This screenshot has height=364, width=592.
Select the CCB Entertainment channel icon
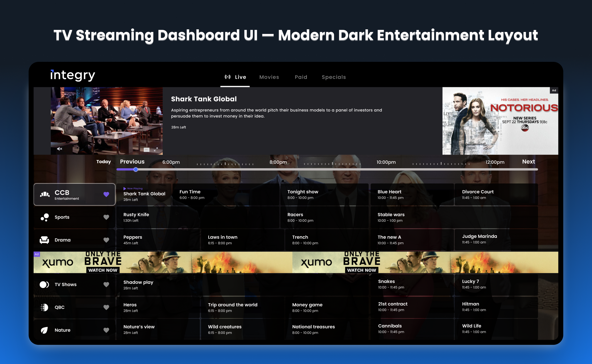pos(45,194)
